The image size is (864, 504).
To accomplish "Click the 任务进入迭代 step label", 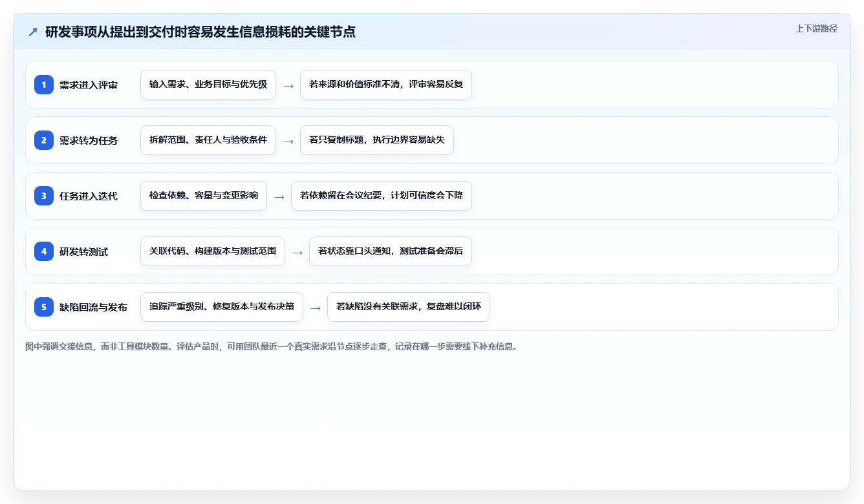I will click(89, 196).
